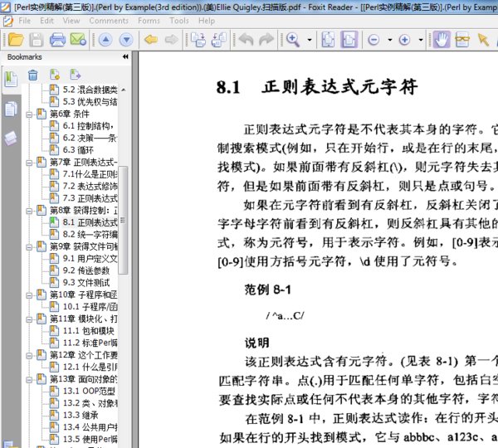Collapse the 第6章 条件 bookmark node

point(29,114)
